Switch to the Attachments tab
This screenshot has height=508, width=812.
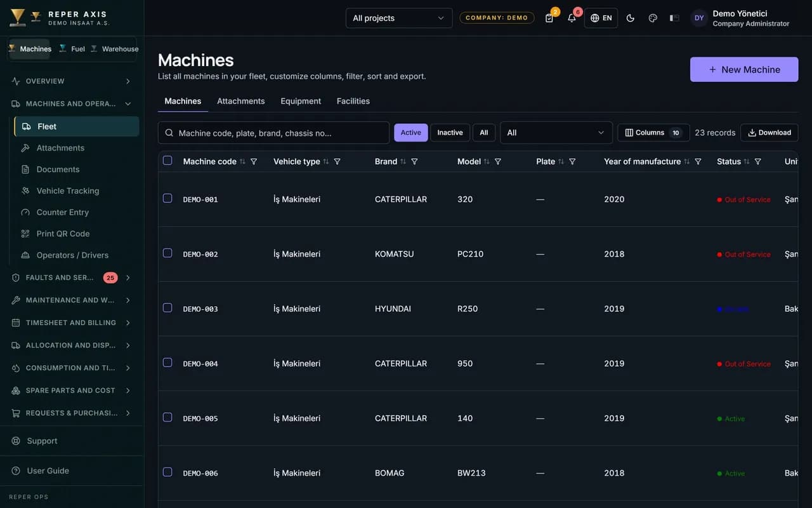(240, 101)
